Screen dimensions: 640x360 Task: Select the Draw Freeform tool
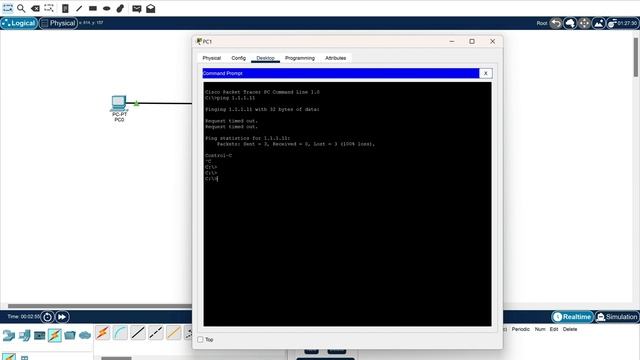click(x=120, y=8)
